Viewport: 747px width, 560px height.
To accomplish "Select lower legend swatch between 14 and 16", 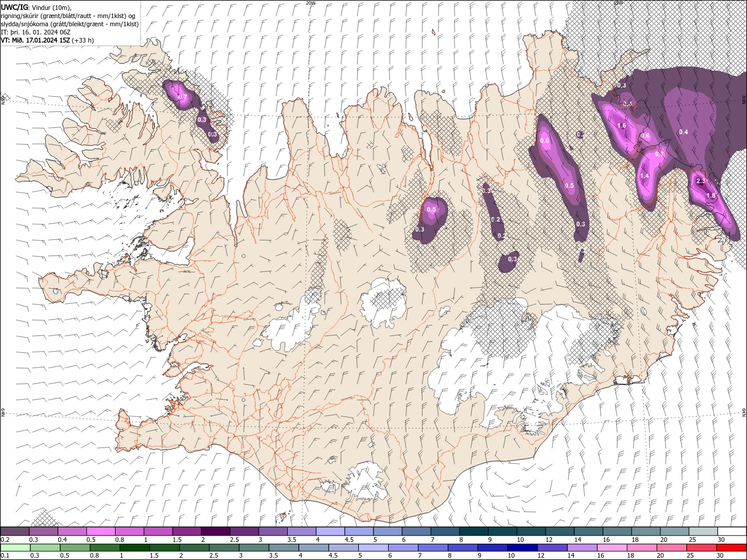I will 582,548.
